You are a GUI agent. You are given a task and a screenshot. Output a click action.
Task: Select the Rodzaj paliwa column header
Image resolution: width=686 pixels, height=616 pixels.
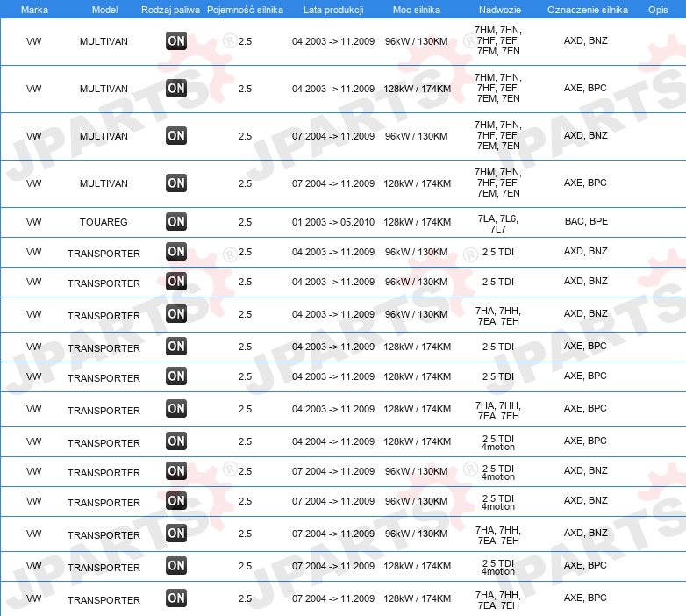(x=170, y=10)
